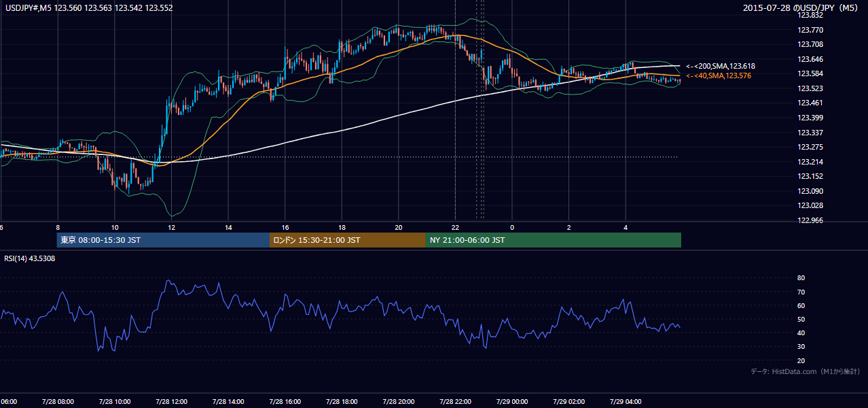Viewport: 868px width, 408px height.
Task: Click price axis label 123.832
Action: coord(810,15)
